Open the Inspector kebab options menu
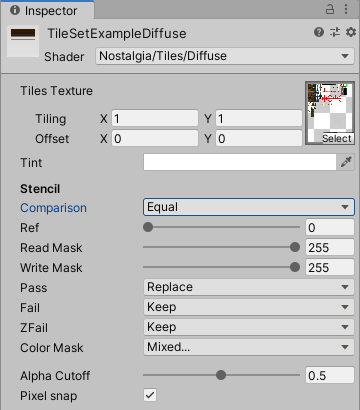Viewport: 360px width, 410px height. (346, 9)
